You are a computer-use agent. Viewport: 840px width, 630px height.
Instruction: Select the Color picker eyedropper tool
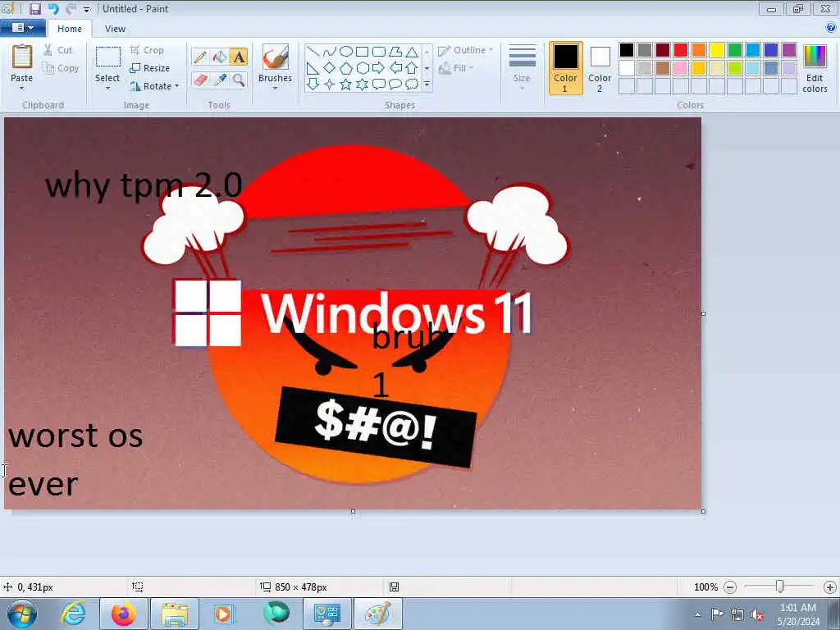(x=220, y=80)
